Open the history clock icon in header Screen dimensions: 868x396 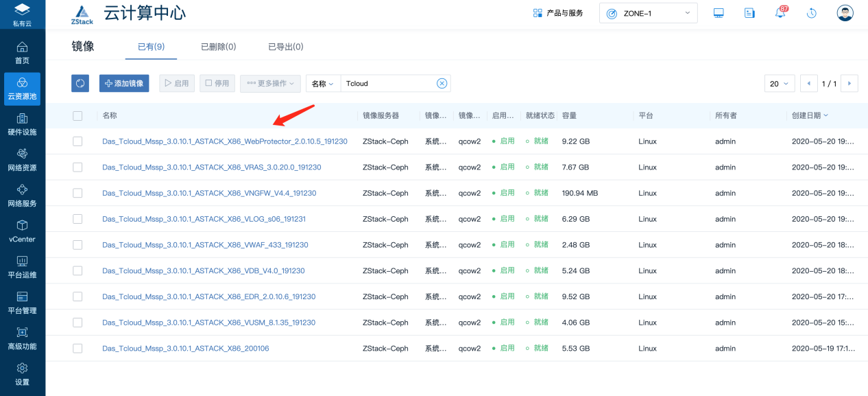point(812,13)
